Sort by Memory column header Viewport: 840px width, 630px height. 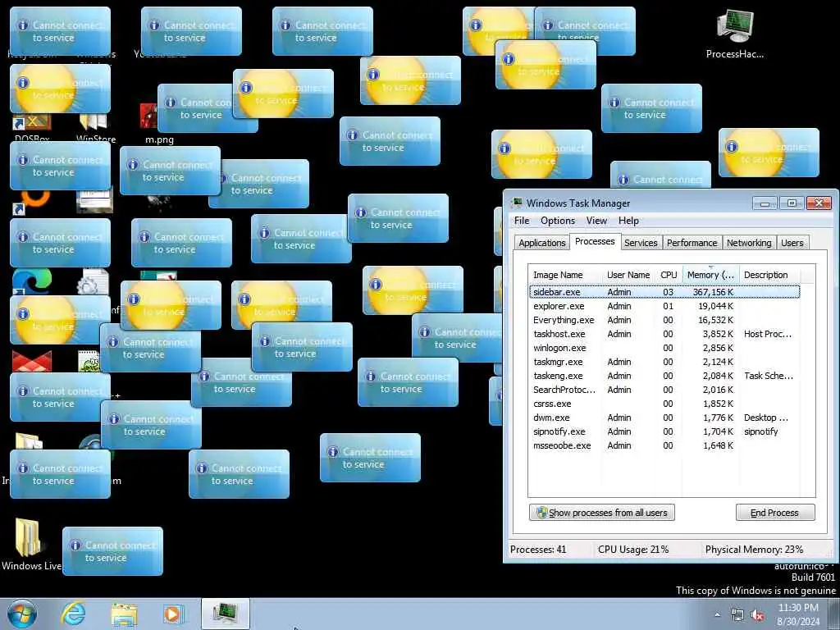point(710,275)
